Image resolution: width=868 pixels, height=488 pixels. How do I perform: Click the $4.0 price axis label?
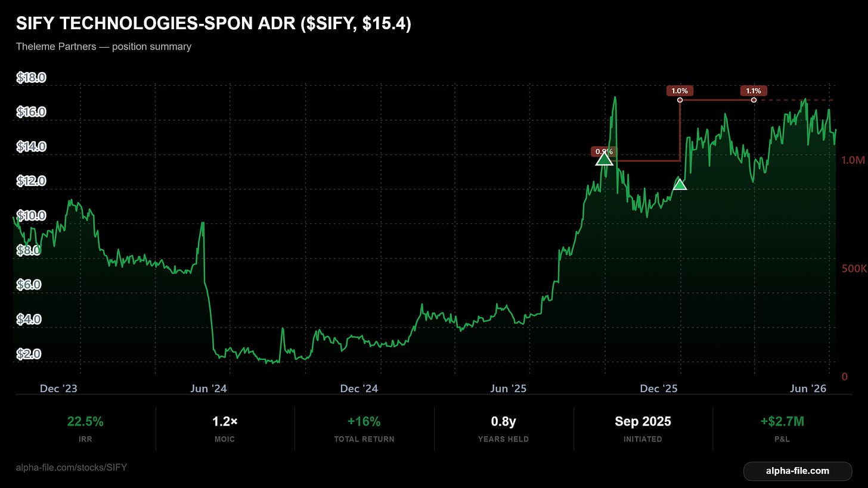pyautogui.click(x=29, y=319)
